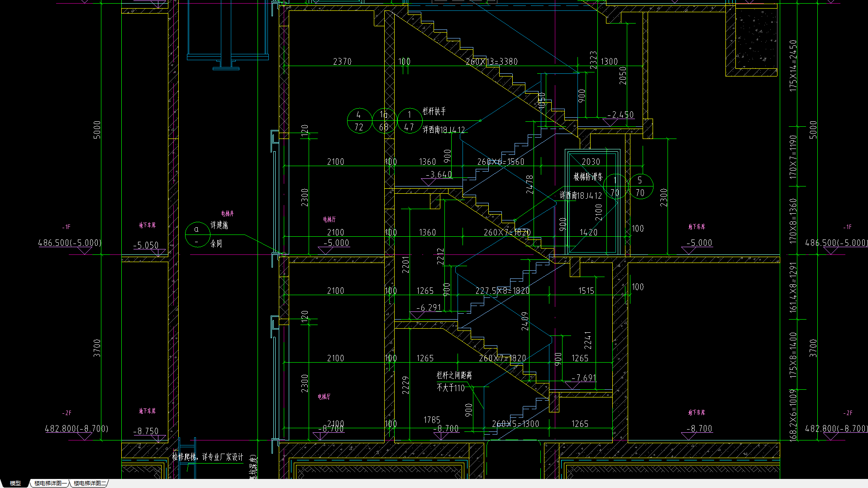This screenshot has width=868, height=488.
Task: Select the 2212 vertical dimension text
Action: [x=441, y=257]
